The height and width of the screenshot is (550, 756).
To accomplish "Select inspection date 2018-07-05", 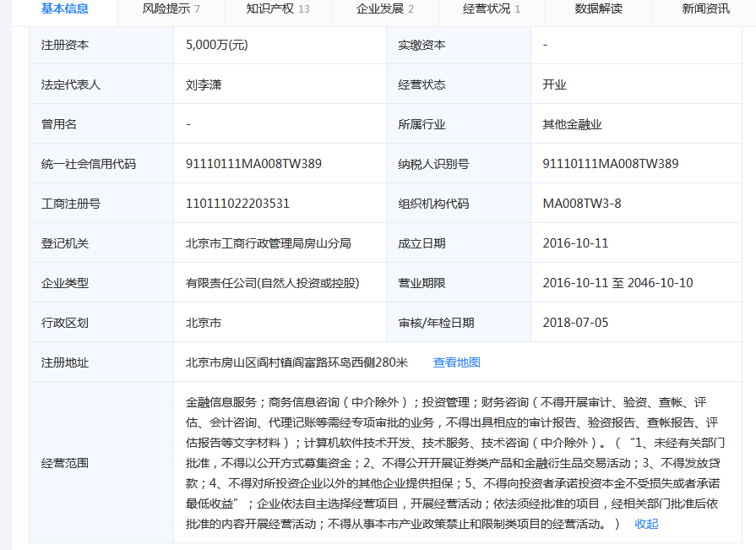I will [x=576, y=323].
